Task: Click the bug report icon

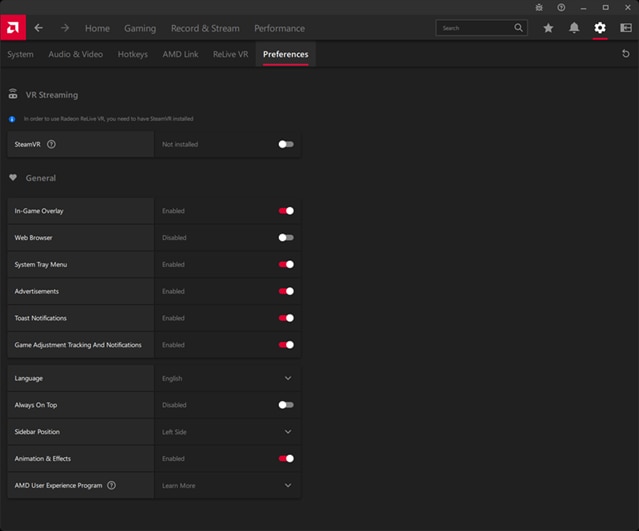Action: pyautogui.click(x=539, y=7)
